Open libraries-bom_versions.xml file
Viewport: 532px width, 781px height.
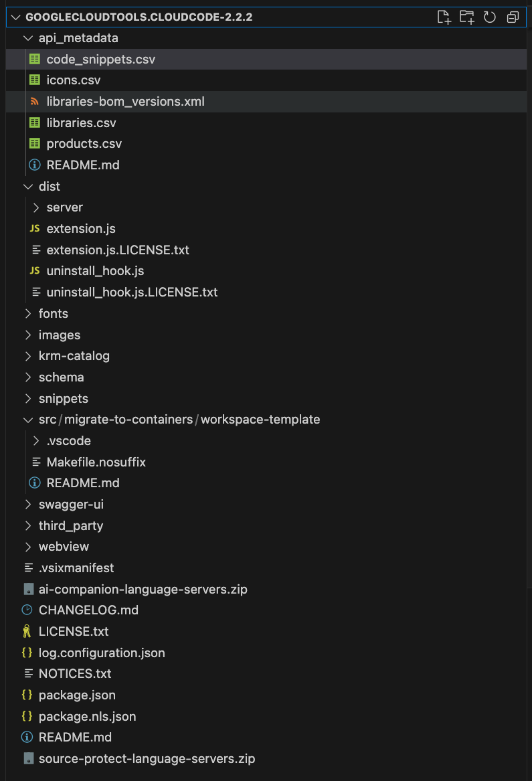[x=266, y=102]
